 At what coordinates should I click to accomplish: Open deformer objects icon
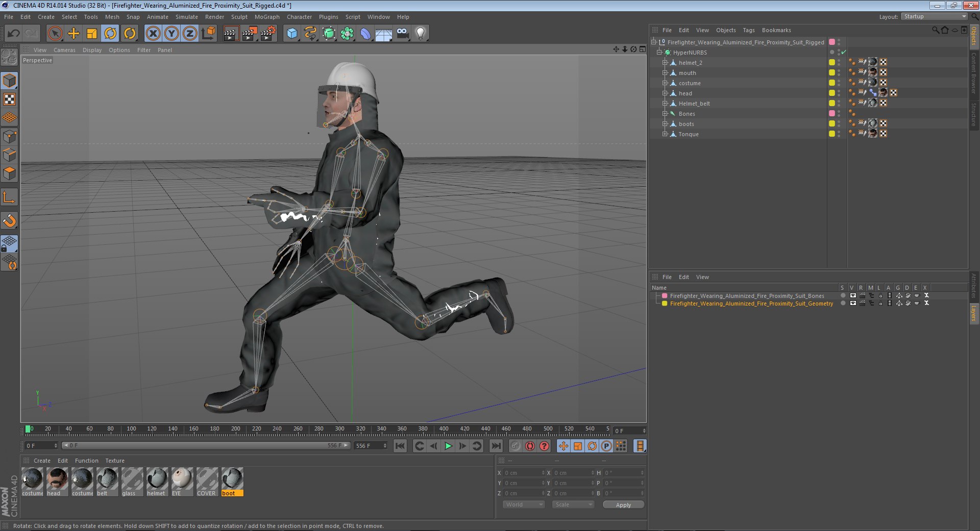pyautogui.click(x=365, y=34)
